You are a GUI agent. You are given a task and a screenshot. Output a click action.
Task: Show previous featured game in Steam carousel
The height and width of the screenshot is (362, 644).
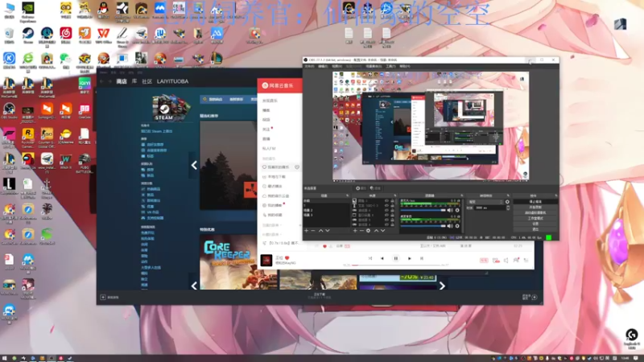[x=194, y=166]
